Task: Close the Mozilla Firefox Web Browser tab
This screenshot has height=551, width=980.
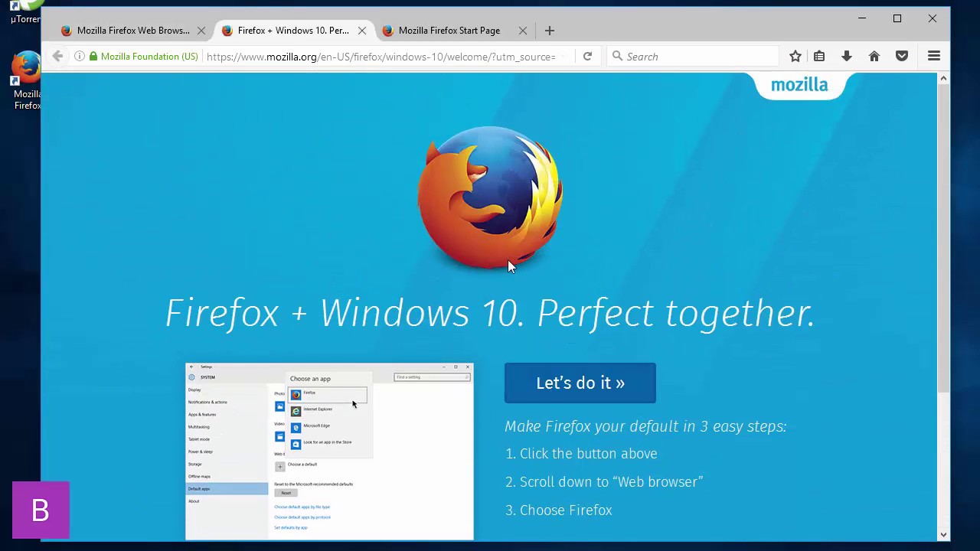Action: [201, 31]
